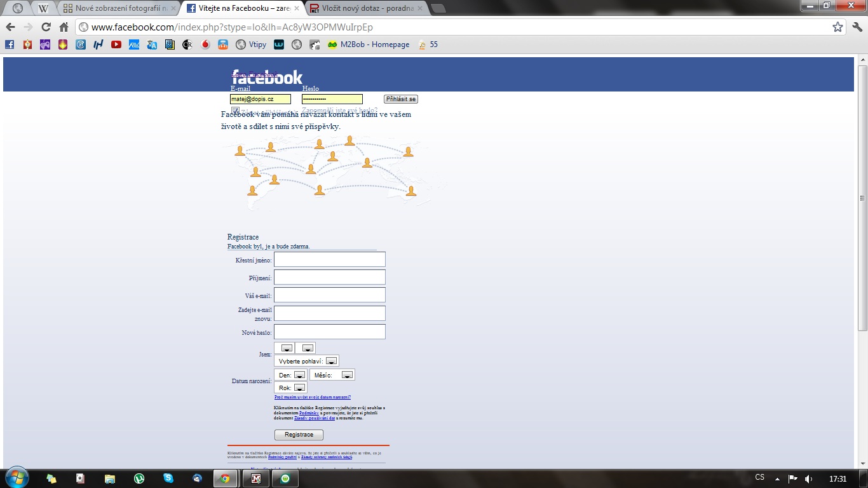Select the first tab with globe icon

(x=17, y=9)
